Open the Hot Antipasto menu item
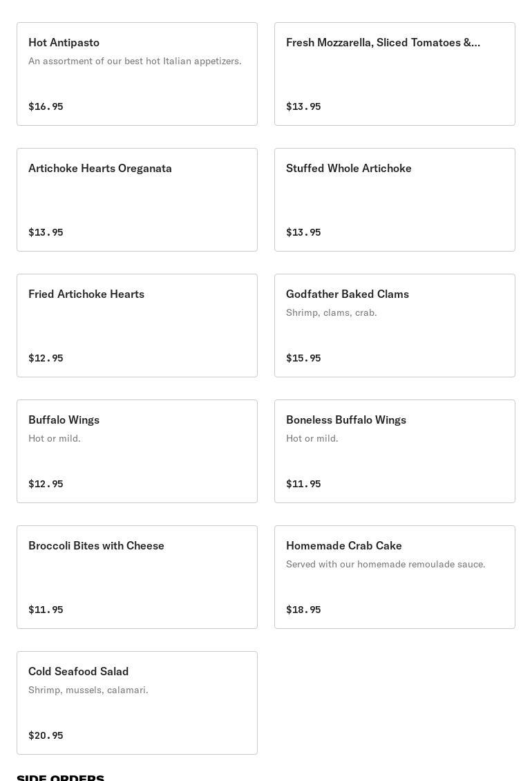532x781 pixels. [137, 74]
